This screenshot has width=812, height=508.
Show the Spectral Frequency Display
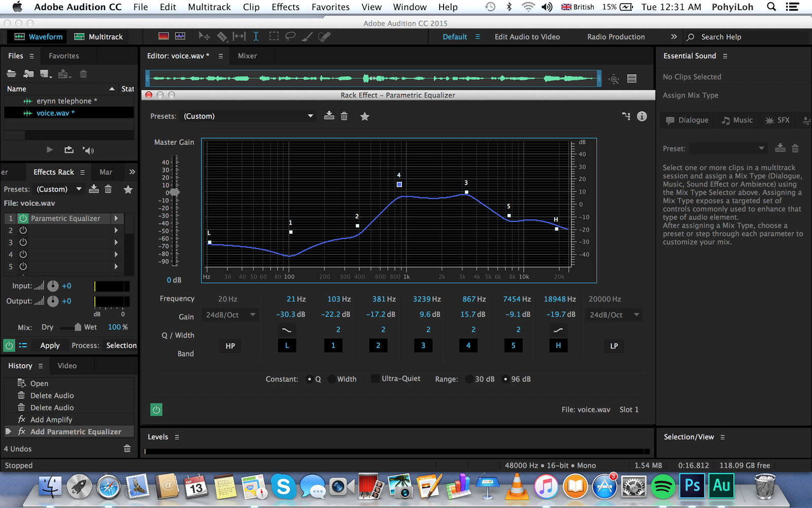point(163,36)
